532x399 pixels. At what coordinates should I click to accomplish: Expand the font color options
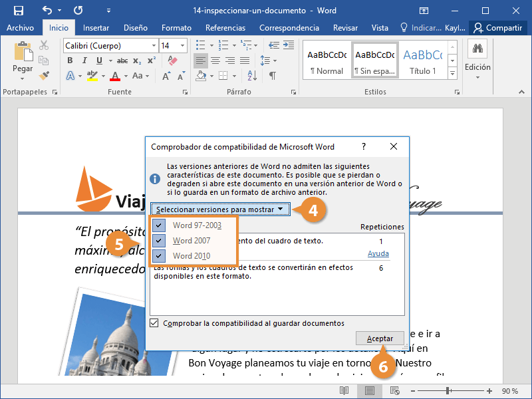click(x=126, y=76)
